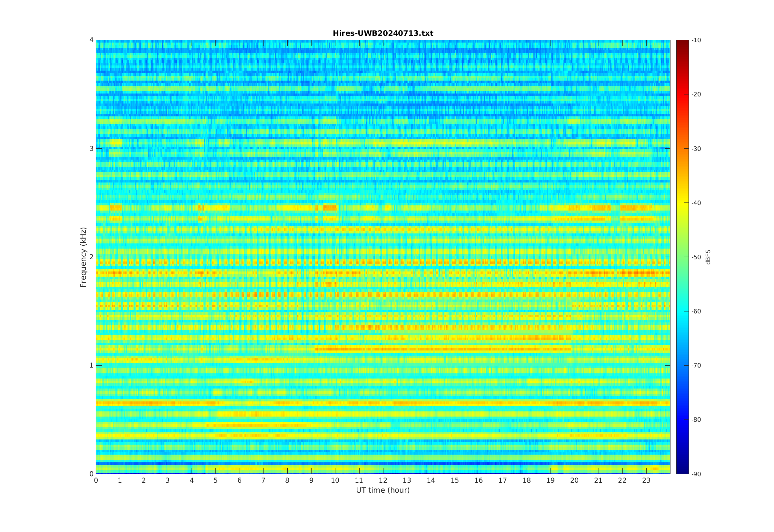The width and height of the screenshot is (774, 532).
Task: Click the UT time tick label '5'
Action: pos(216,480)
